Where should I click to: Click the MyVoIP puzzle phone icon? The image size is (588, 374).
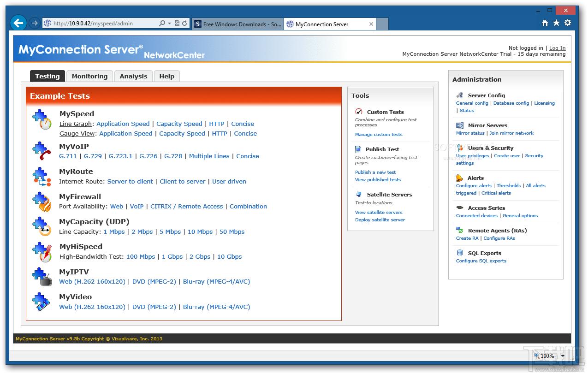tap(42, 151)
